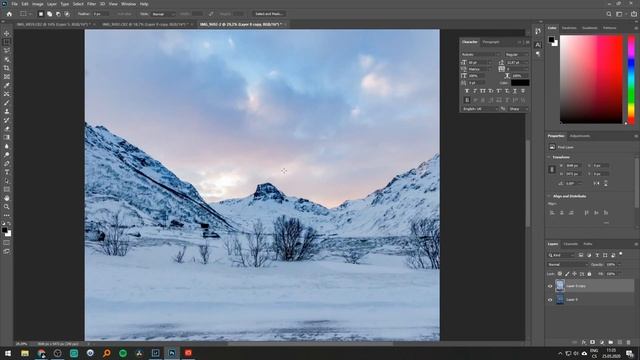Select the Lasso tool
Viewport: 640px width, 360px height.
(7, 51)
